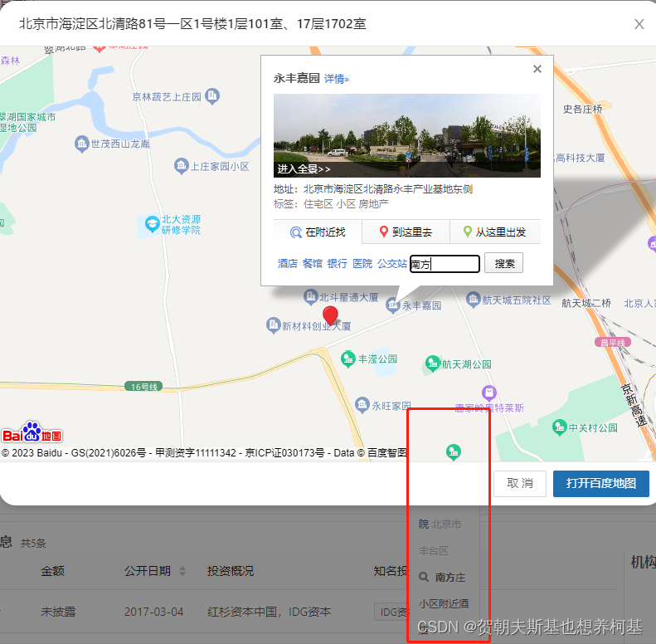656x644 pixels.
Task: Close the 永丰嘉园 info popup
Action: click(x=537, y=69)
